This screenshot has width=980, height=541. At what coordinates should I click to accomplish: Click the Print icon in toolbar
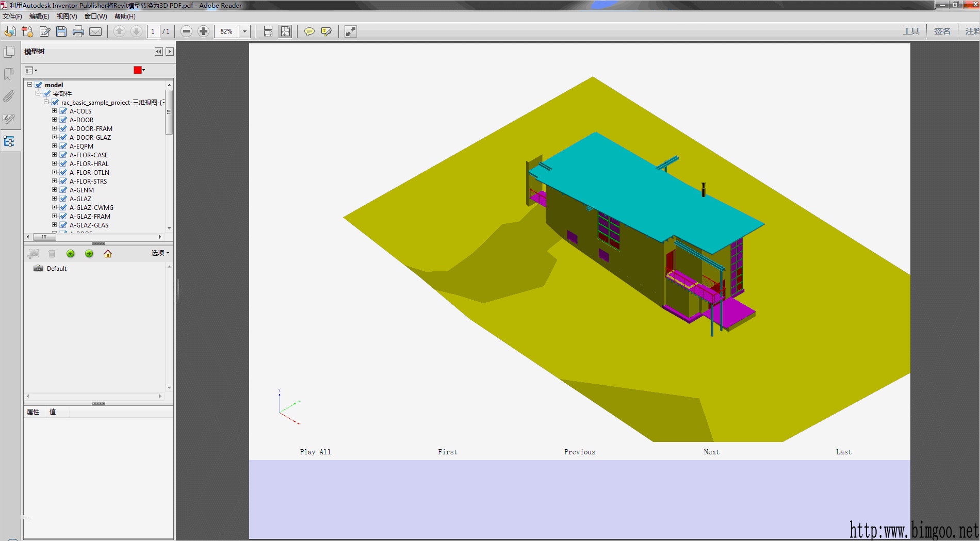[x=78, y=31]
